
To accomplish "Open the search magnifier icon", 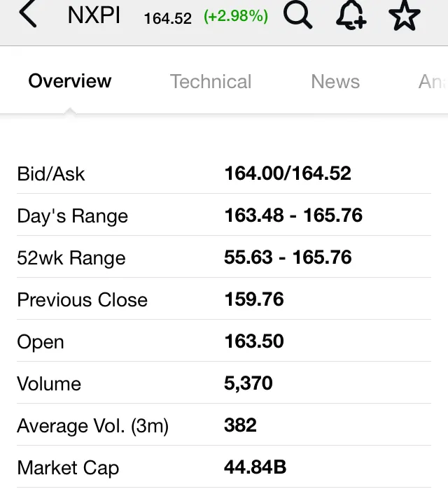I will click(x=297, y=15).
